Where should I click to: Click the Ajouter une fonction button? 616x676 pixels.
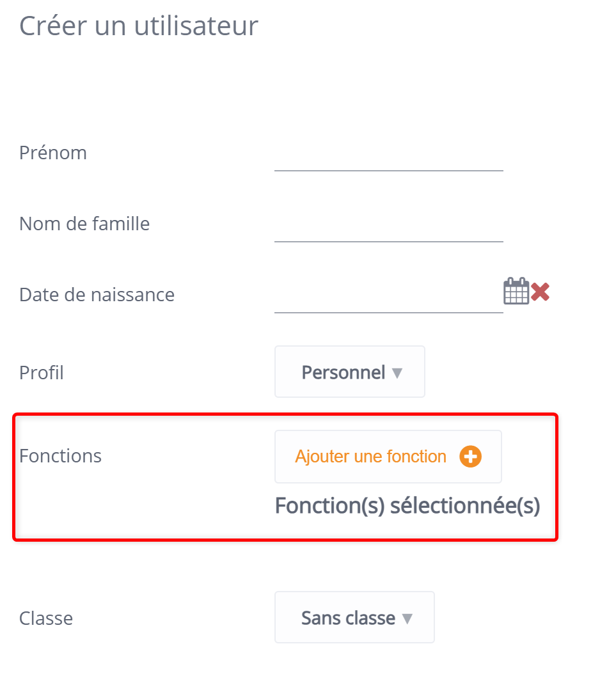point(388,456)
